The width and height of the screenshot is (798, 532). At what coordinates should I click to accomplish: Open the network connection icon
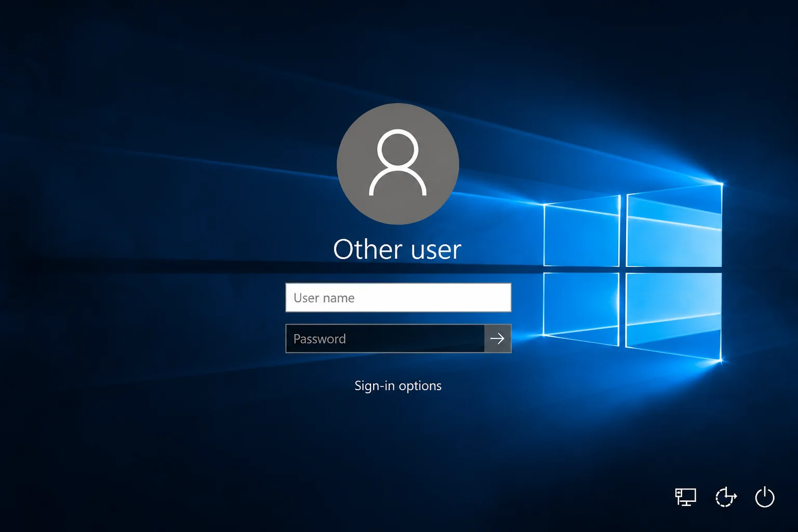(x=685, y=497)
